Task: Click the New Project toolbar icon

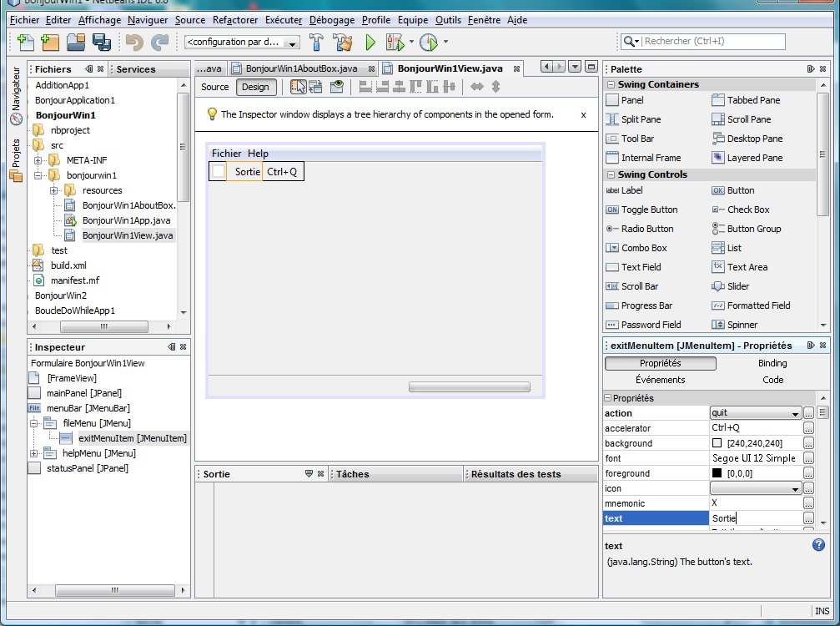Action: 50,42
